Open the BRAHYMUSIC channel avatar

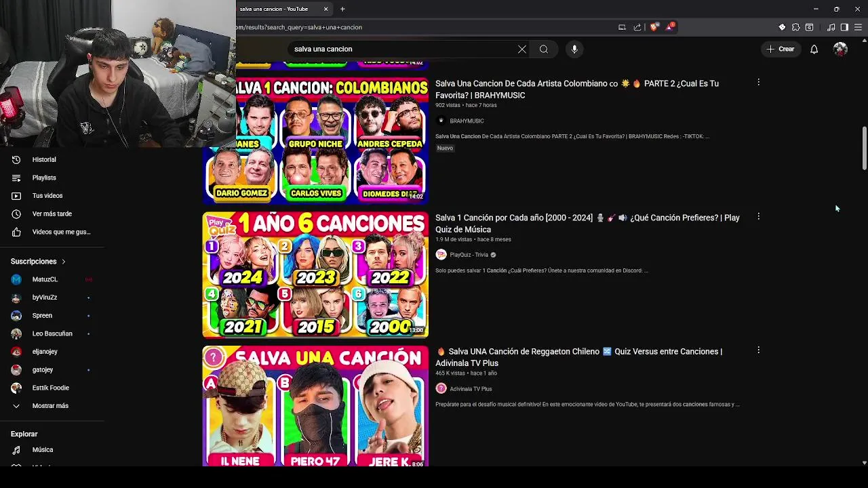coord(441,121)
